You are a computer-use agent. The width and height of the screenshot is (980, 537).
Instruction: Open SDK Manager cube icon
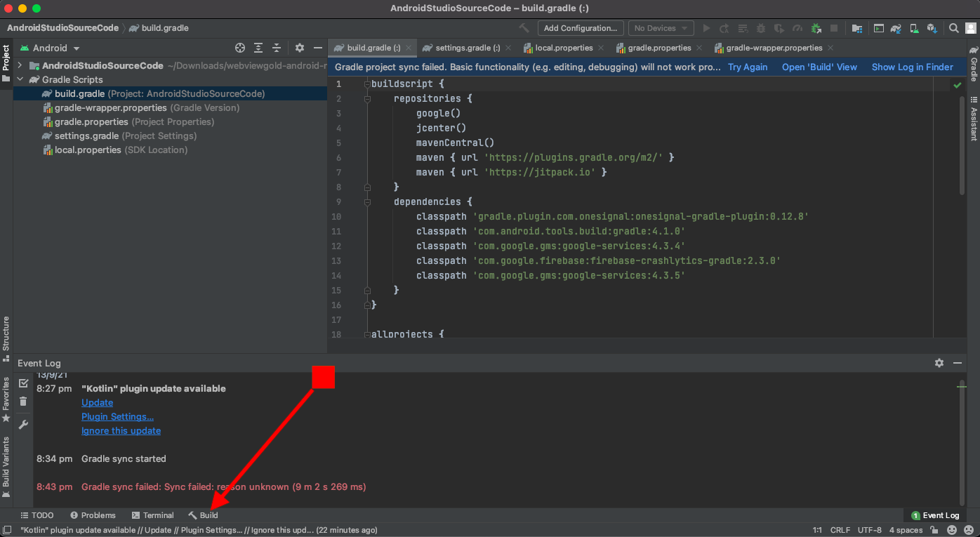click(x=932, y=28)
